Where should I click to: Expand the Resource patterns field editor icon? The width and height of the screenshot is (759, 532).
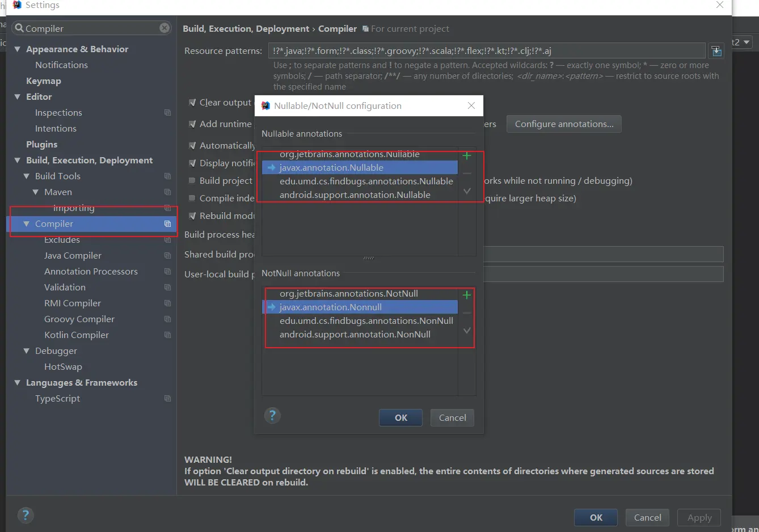click(716, 51)
